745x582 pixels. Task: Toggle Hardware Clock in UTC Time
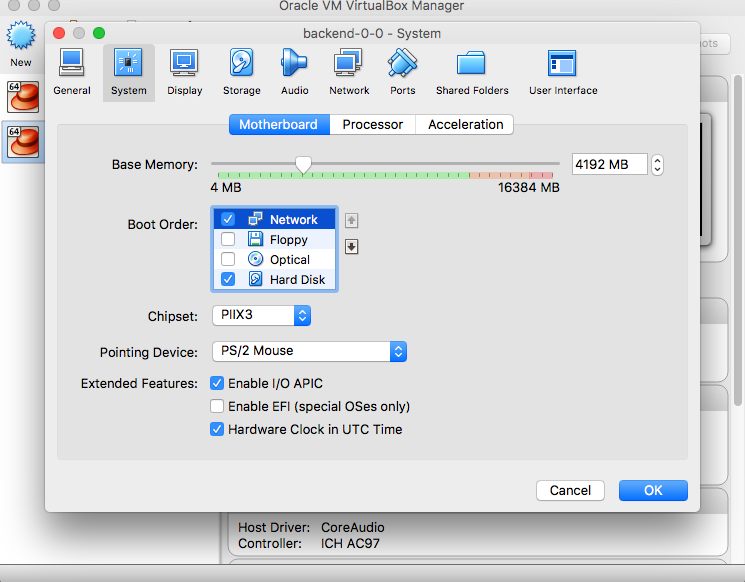[217, 429]
